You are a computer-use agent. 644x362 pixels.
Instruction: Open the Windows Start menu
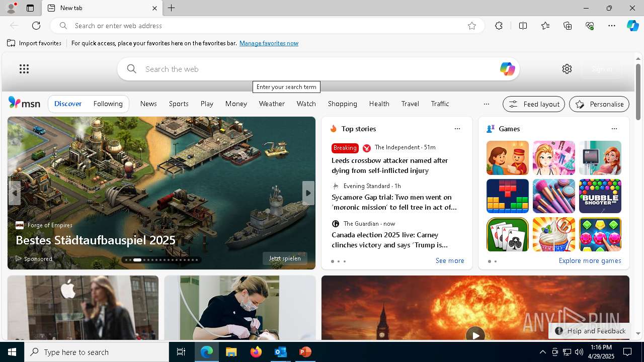coord(12,352)
